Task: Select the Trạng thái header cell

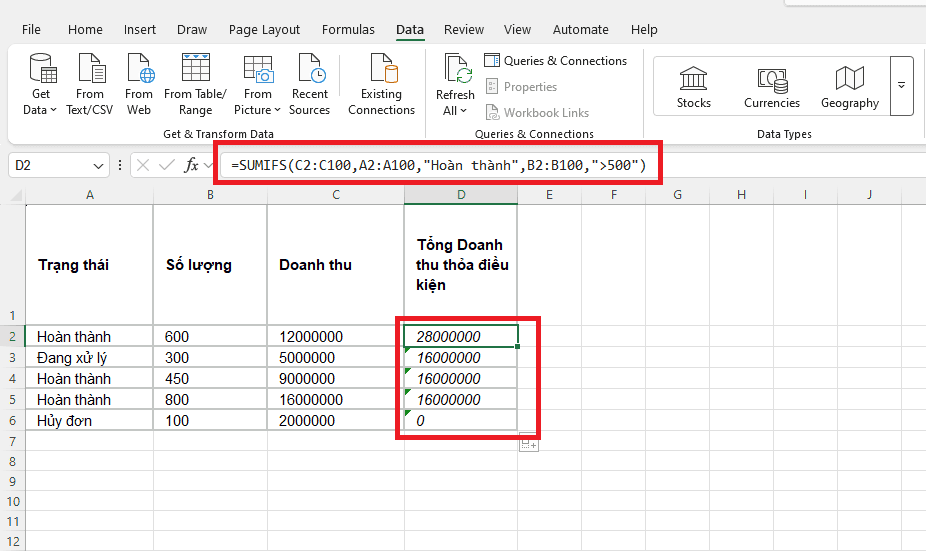Action: coord(90,265)
